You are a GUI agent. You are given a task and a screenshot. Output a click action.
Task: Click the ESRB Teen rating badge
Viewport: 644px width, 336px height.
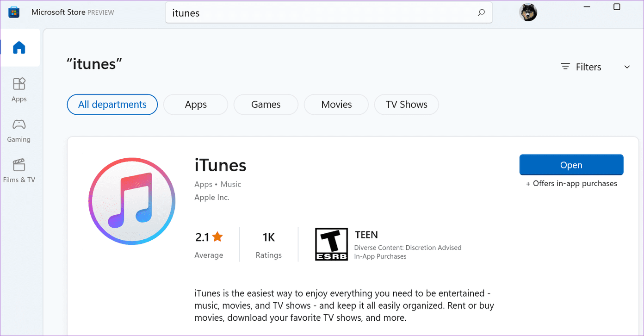(331, 244)
